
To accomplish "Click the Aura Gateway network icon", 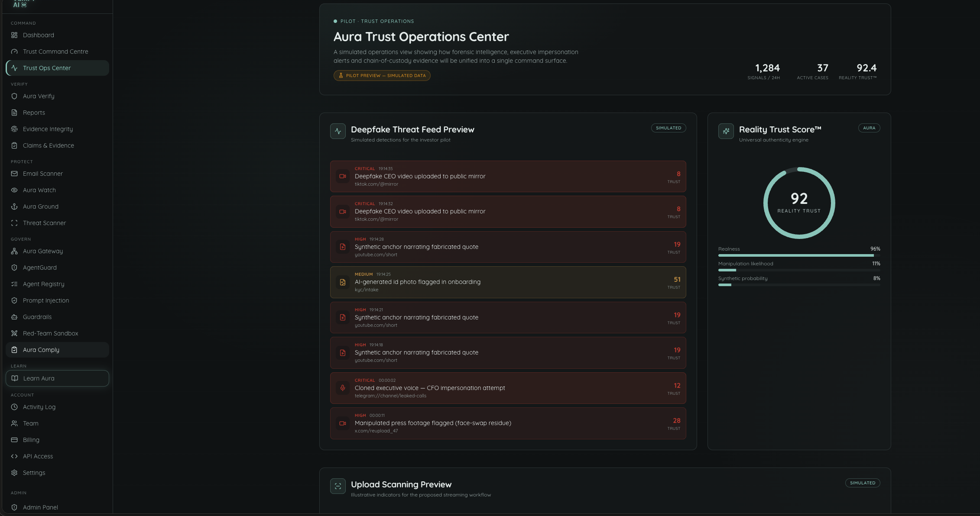I will click(14, 251).
